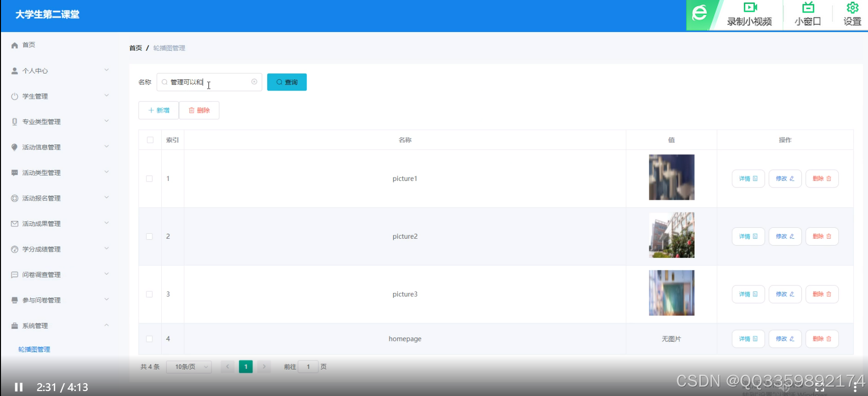The width and height of the screenshot is (868, 396).
Task: Click 删除 for picture3 row
Action: click(x=822, y=294)
